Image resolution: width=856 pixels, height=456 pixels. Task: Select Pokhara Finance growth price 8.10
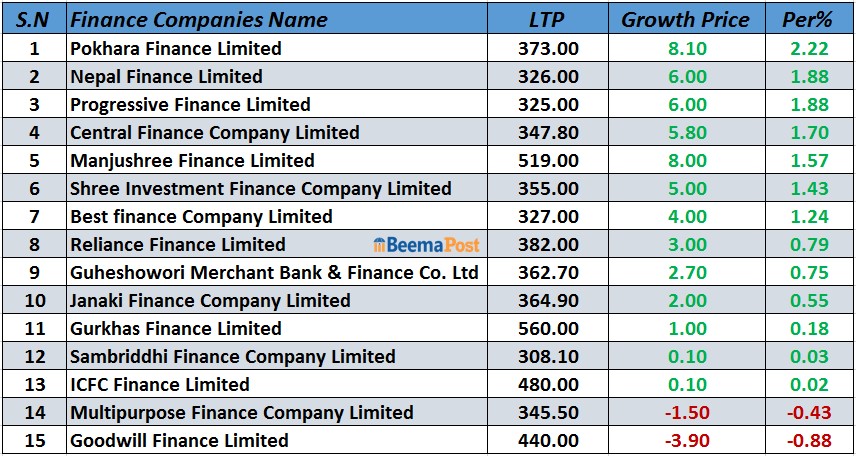click(684, 48)
